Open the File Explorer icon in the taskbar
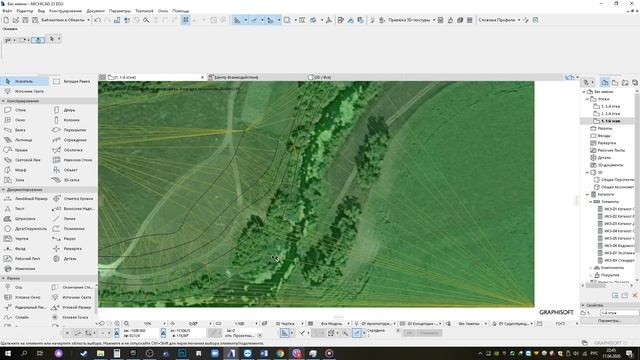Image resolution: width=640 pixels, height=360 pixels. coord(100,353)
